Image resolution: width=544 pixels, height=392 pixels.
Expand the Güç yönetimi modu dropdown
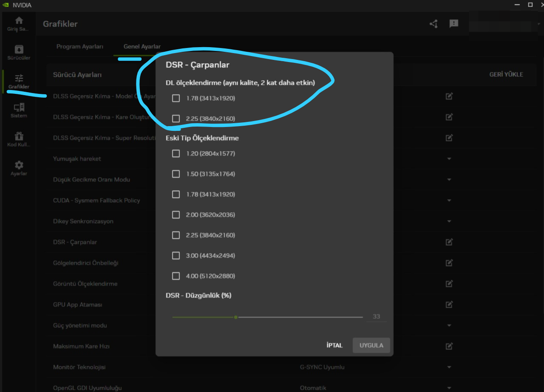(449, 325)
